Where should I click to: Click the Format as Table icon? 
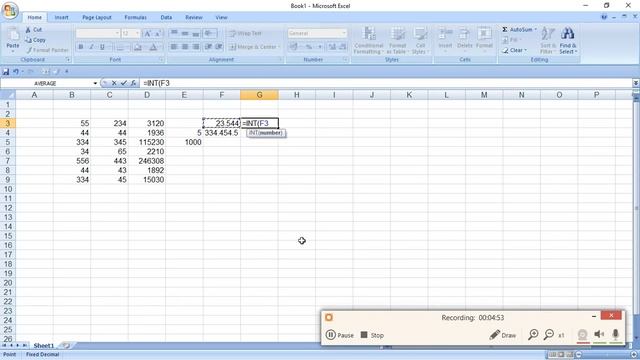click(x=397, y=40)
